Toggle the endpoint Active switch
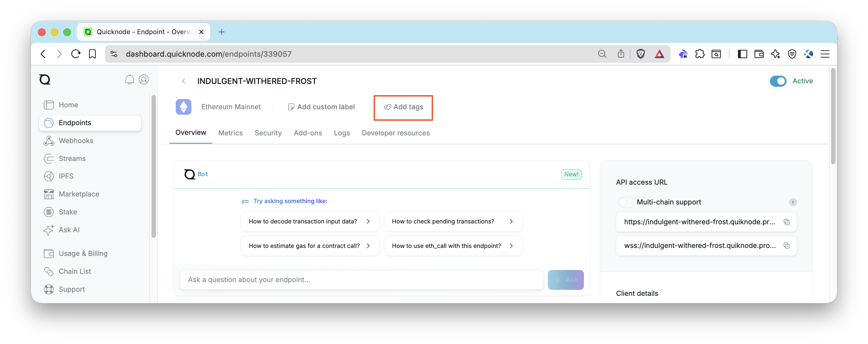The width and height of the screenshot is (868, 344). tap(778, 81)
